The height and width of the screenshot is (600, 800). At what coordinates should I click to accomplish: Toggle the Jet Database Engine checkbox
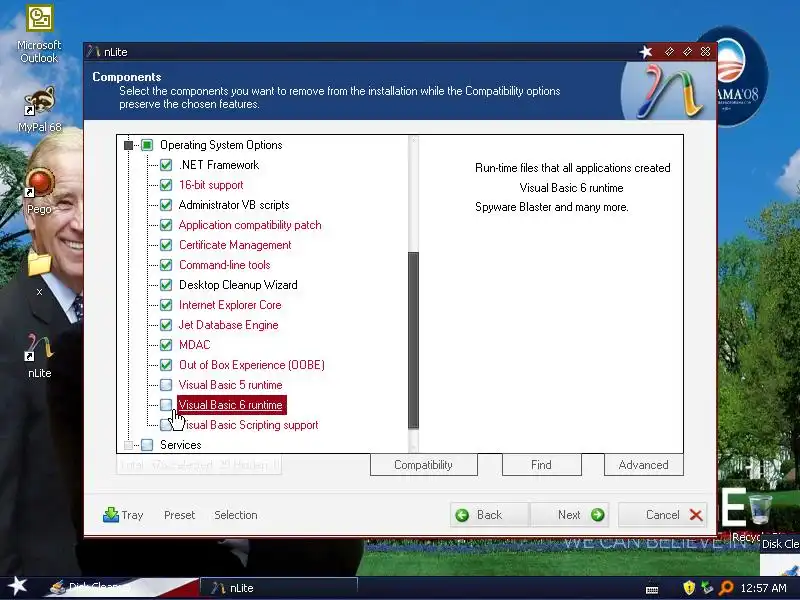166,325
